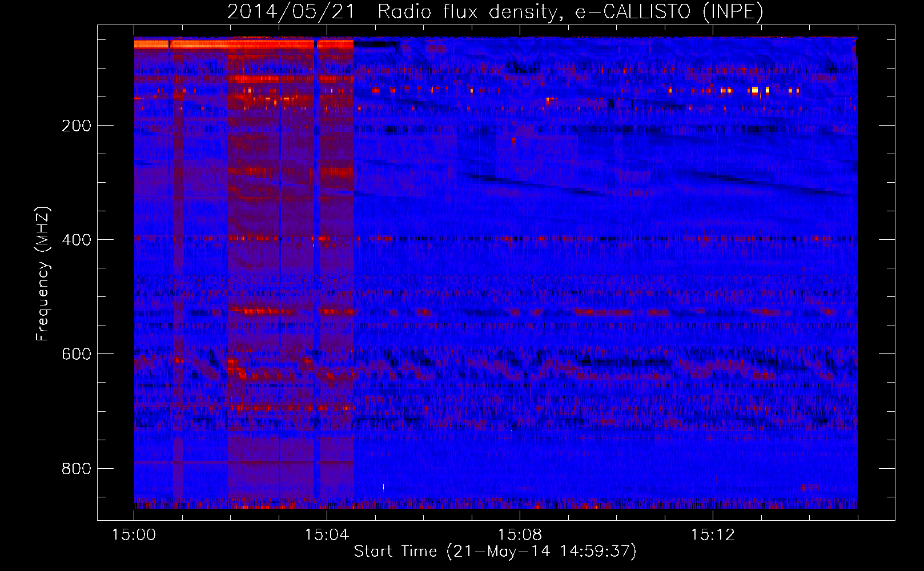Click the 'e-CALLISTO (INPE)' text in title
Image resolution: width=924 pixels, height=571 pixels.
669,11
